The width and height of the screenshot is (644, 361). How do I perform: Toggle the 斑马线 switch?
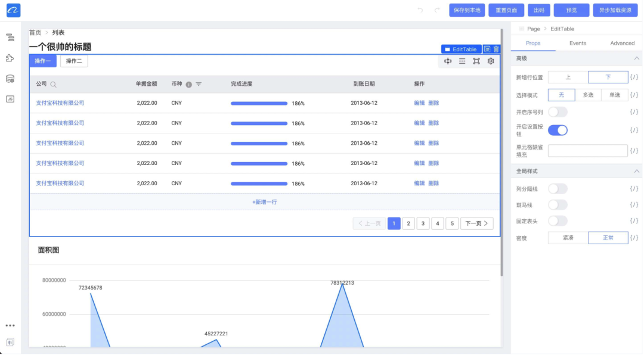[x=558, y=205]
